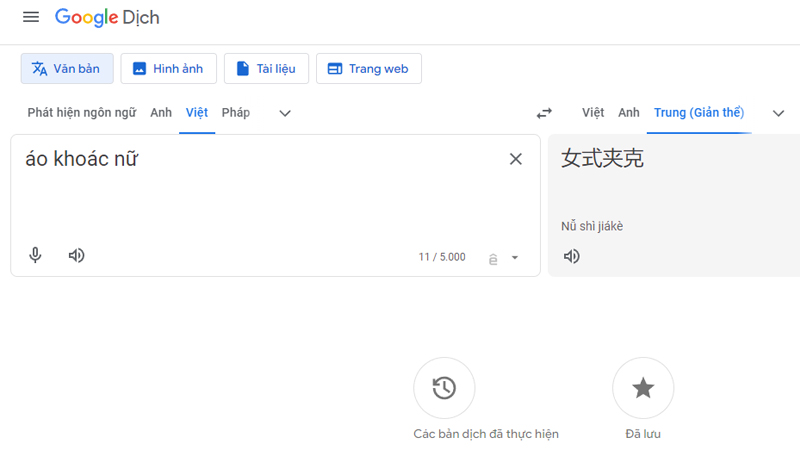Open translation history clock button
The width and height of the screenshot is (800, 450).
444,388
